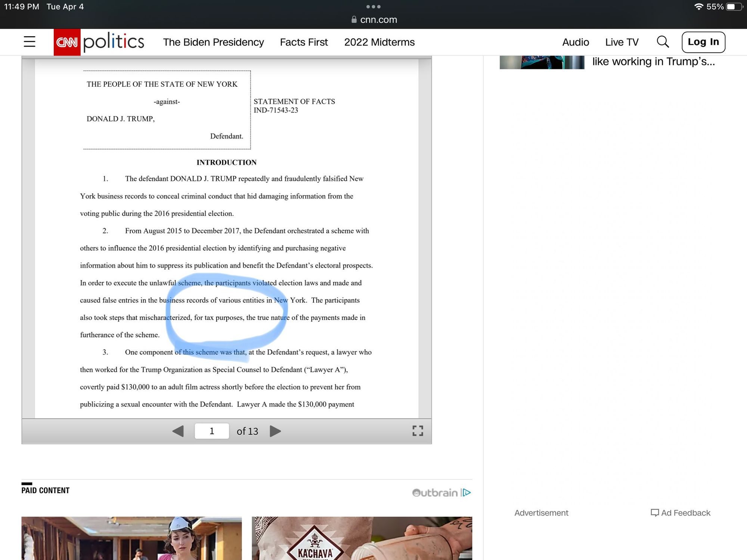Open the 'working in Trump's' article thumbnail
Viewport: 747px width, 560px height.
coord(542,62)
